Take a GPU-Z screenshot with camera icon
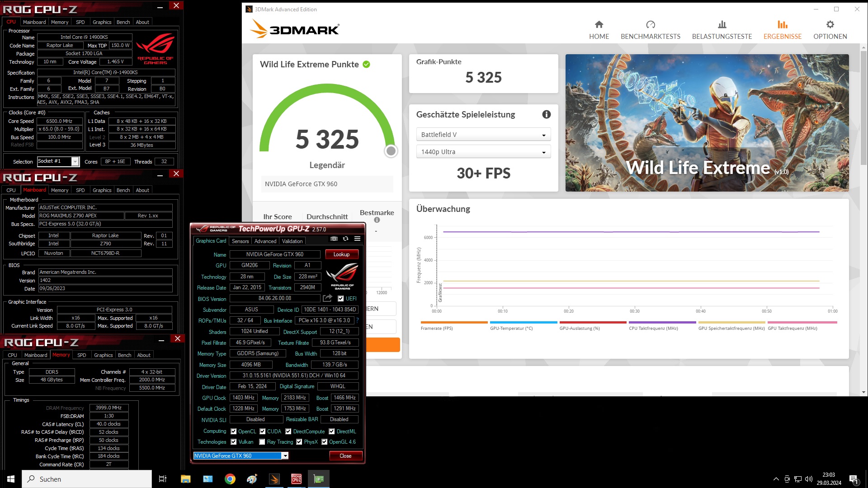868x488 pixels. [334, 239]
